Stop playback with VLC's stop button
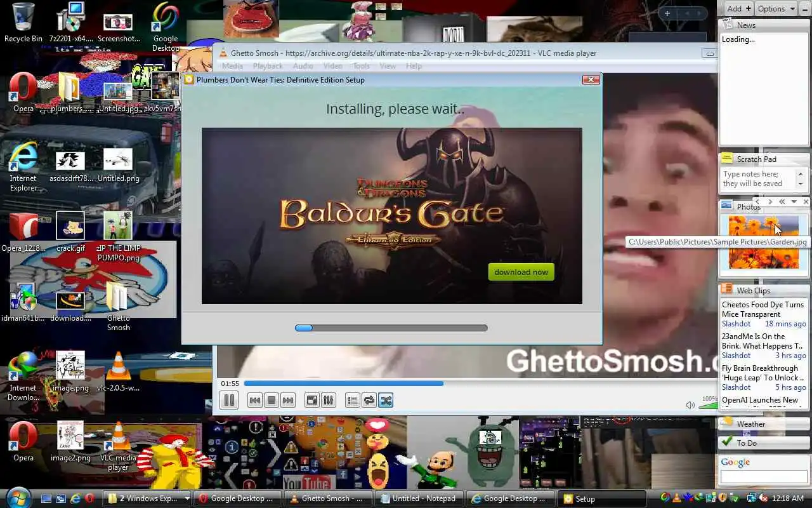This screenshot has height=508, width=812. pos(272,400)
